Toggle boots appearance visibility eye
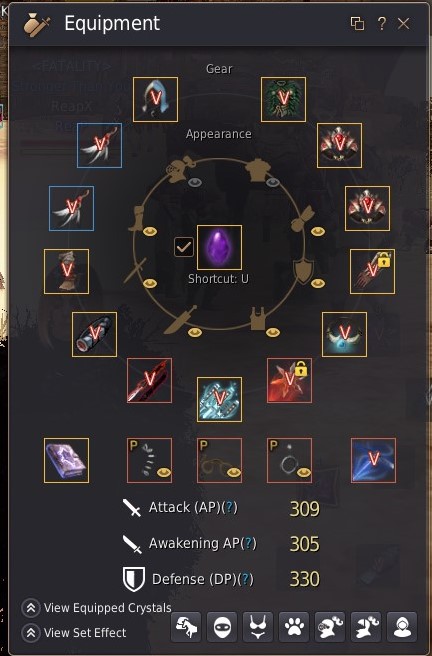432x656 pixels. coord(150,231)
